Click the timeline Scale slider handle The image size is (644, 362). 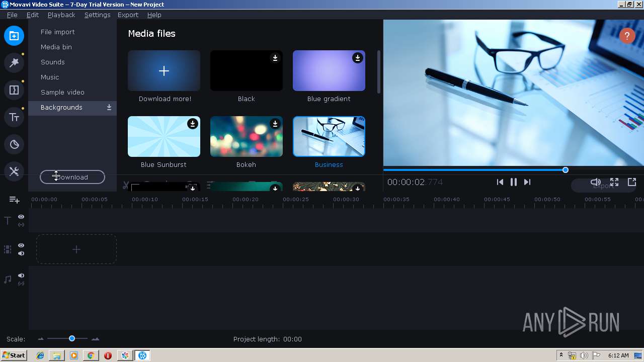[x=72, y=339]
